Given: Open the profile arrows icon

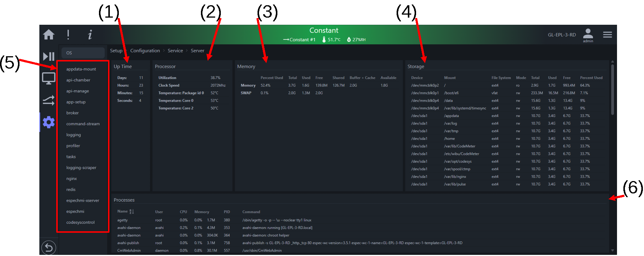Looking at the screenshot, I should 49,100.
